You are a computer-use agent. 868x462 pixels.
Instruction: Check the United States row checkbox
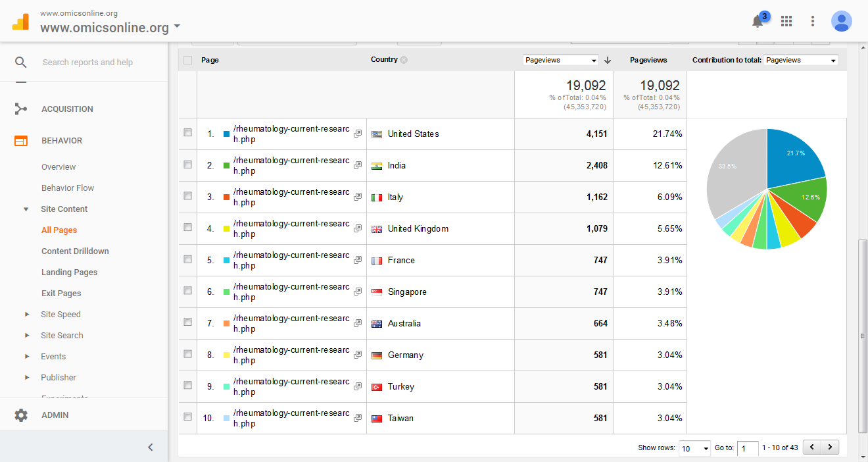tap(188, 132)
